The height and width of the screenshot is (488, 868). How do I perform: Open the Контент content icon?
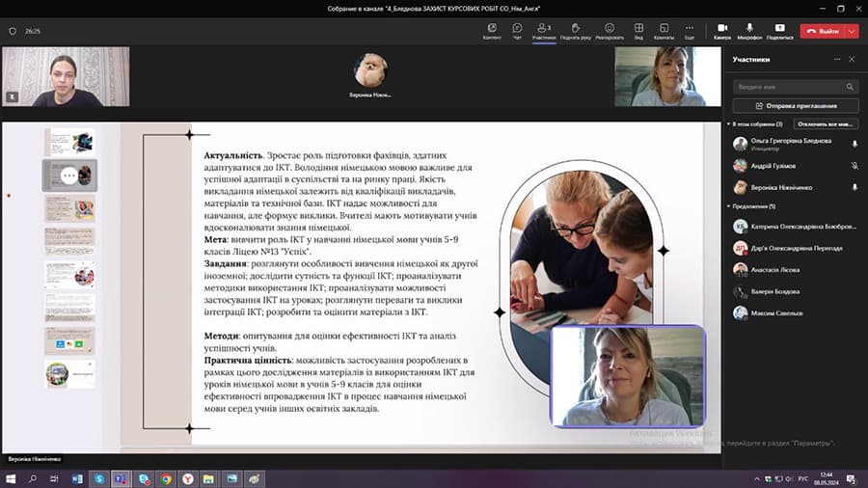[x=492, y=30]
